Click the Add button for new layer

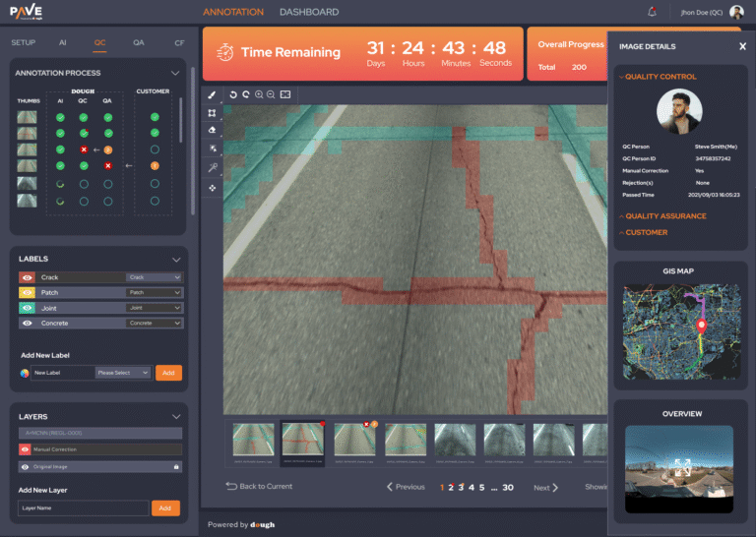[x=164, y=507]
